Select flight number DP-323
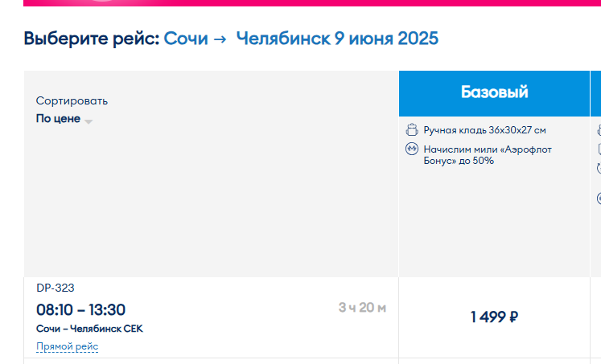 [56, 288]
